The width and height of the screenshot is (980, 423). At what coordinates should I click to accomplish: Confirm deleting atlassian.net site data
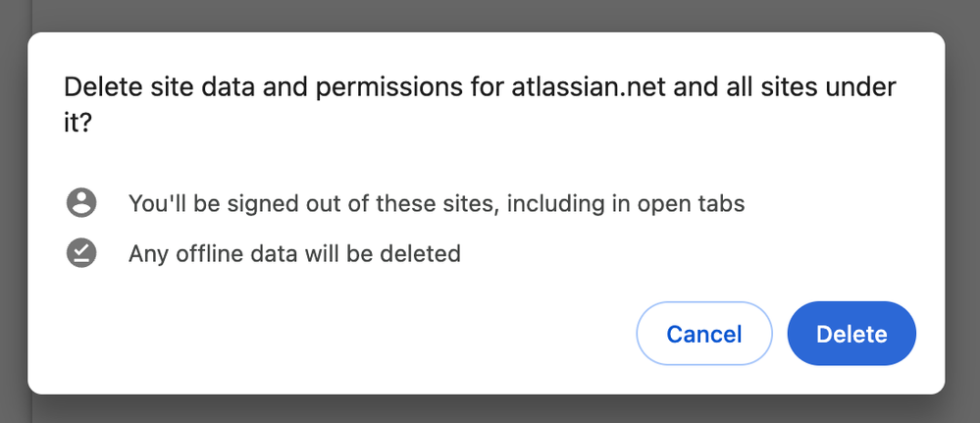[x=851, y=334]
